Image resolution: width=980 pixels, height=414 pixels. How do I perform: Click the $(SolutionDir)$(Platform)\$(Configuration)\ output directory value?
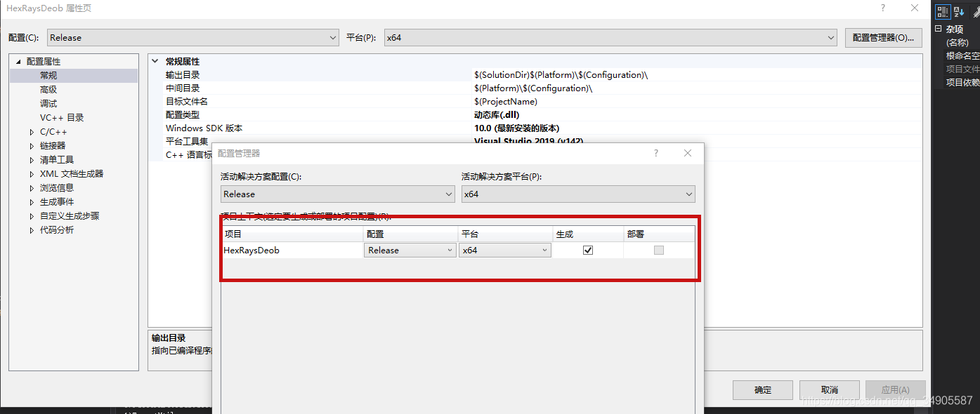tap(561, 75)
